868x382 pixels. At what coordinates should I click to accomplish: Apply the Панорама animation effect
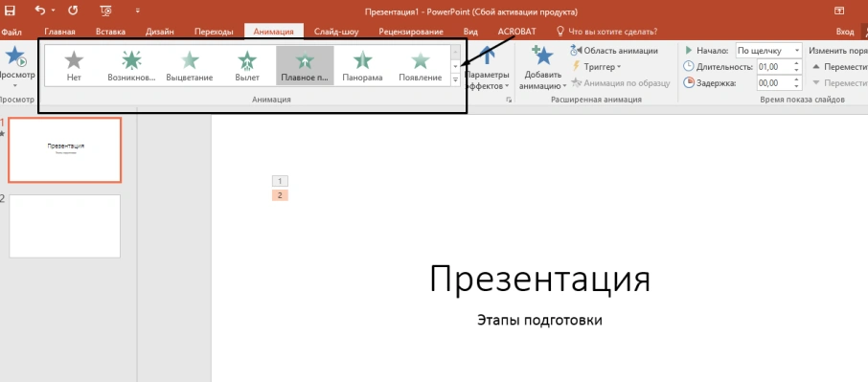coord(362,65)
